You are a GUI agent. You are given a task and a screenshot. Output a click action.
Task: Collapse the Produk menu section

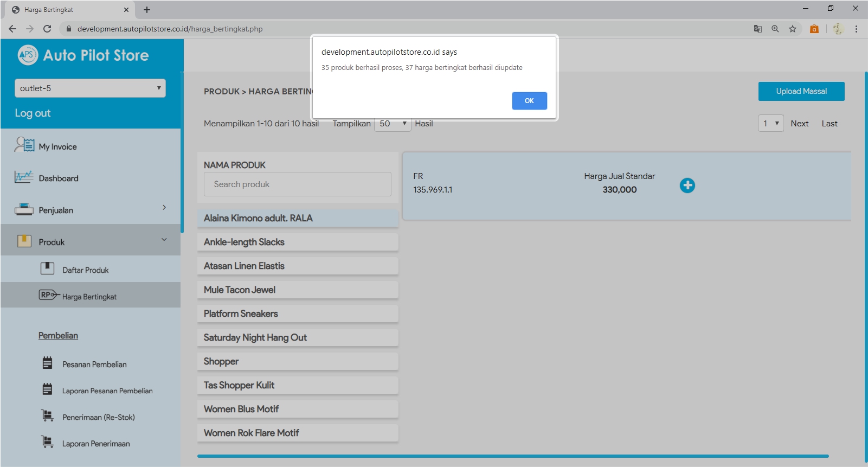[x=164, y=240]
